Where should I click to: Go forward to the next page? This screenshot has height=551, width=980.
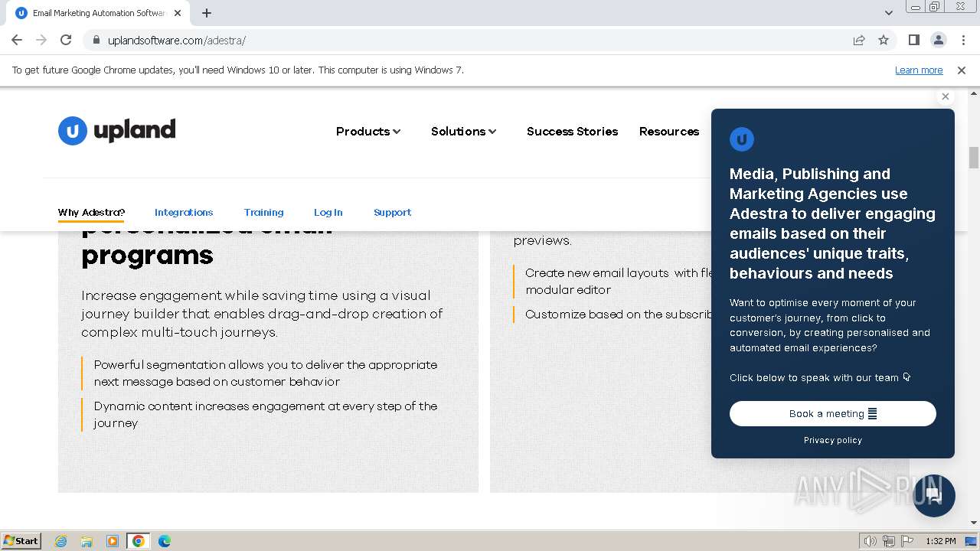point(41,40)
